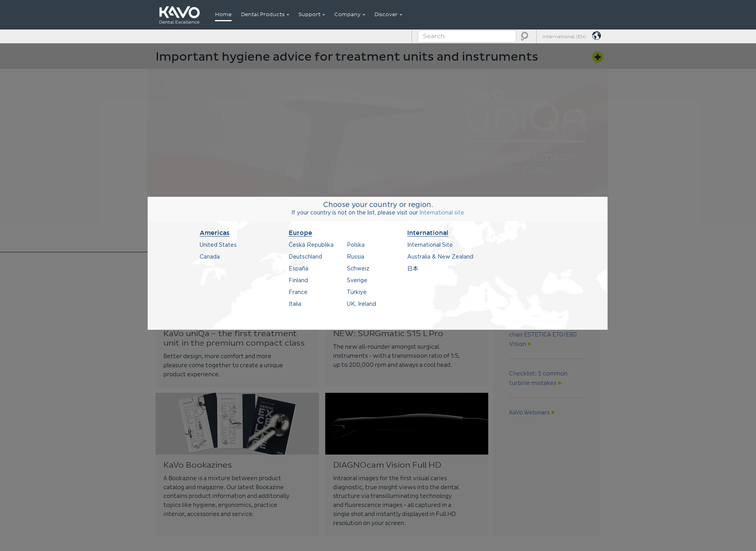Click the KaVo Dental Excellence logo

(179, 15)
